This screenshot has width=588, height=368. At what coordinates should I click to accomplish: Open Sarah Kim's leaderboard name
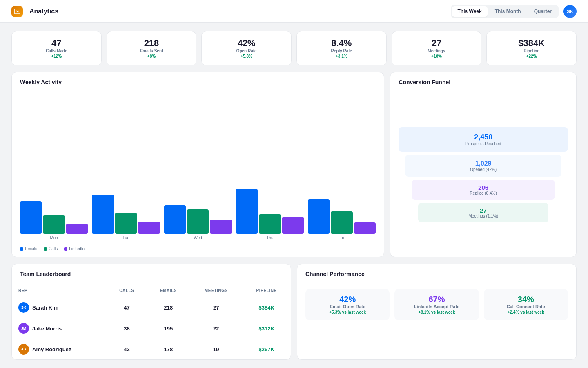[45, 307]
